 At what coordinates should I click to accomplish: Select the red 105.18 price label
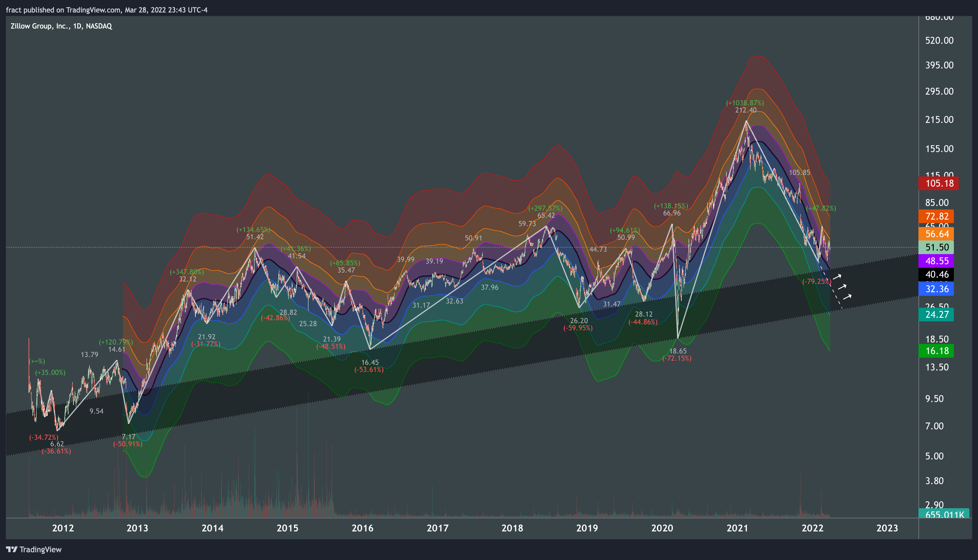(938, 183)
